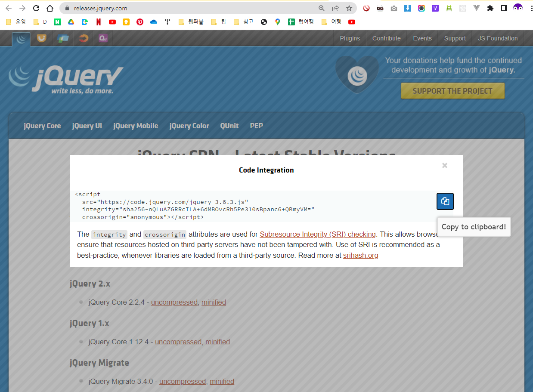The width and height of the screenshot is (533, 392).
Task: Open the browser home page
Action: pos(50,8)
